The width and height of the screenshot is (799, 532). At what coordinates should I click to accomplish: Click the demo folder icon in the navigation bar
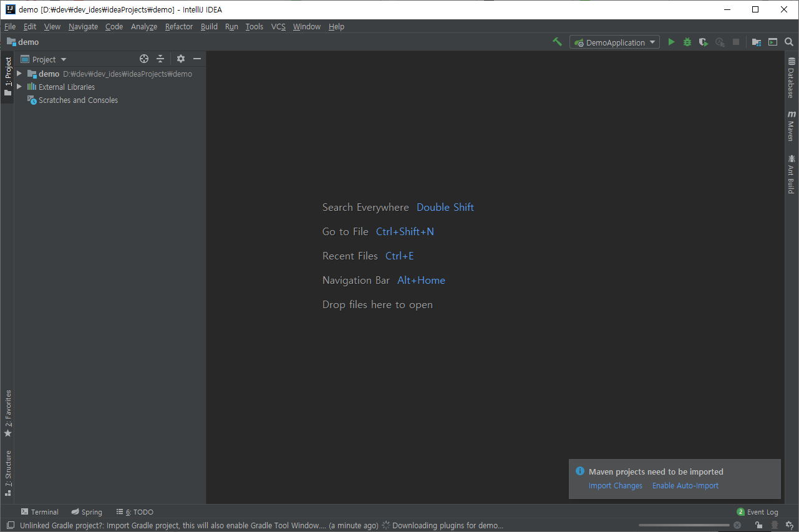point(11,42)
